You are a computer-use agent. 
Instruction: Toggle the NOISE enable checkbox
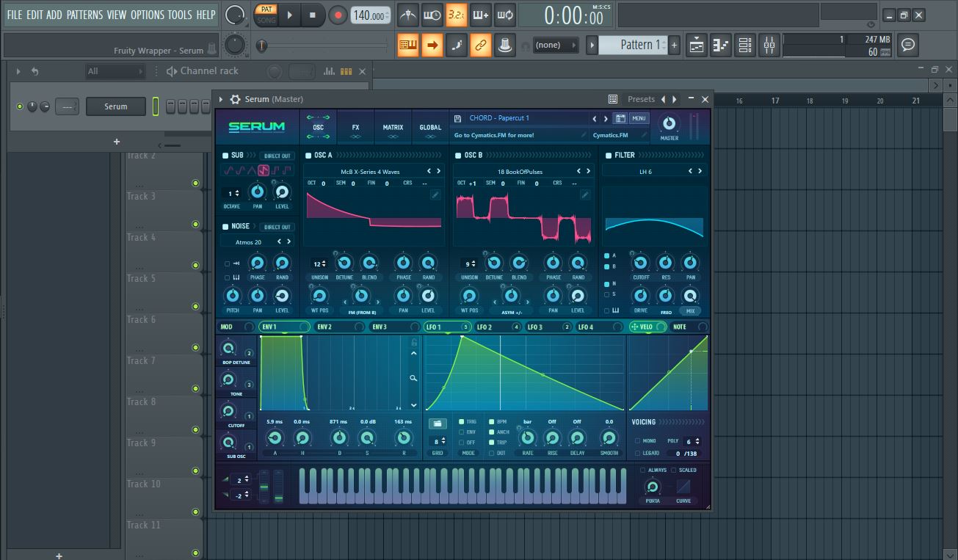pos(225,227)
